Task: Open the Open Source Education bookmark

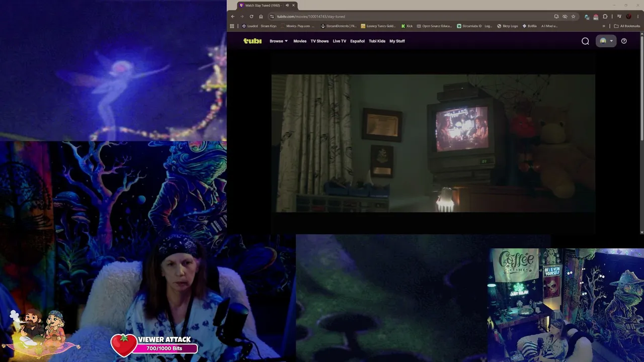Action: pyautogui.click(x=435, y=26)
